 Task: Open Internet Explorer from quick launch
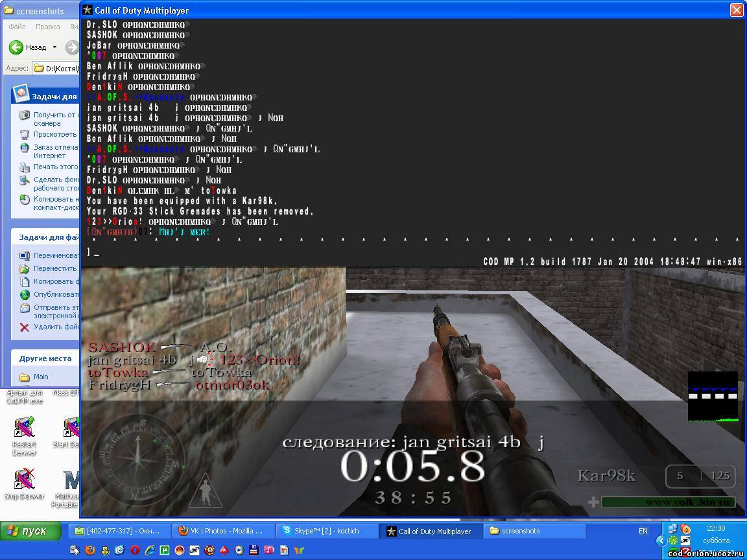click(150, 550)
